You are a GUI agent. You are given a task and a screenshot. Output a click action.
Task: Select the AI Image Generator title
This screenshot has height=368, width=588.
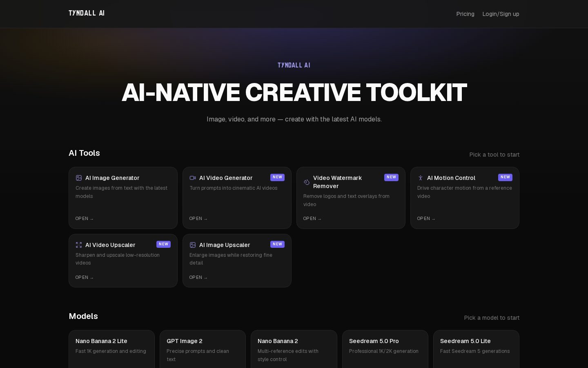(x=112, y=178)
